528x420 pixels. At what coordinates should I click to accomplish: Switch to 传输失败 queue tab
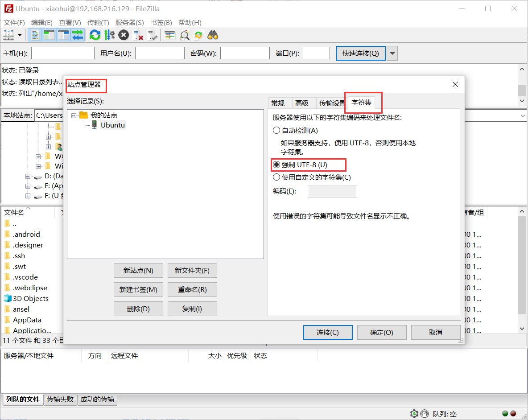(x=60, y=399)
